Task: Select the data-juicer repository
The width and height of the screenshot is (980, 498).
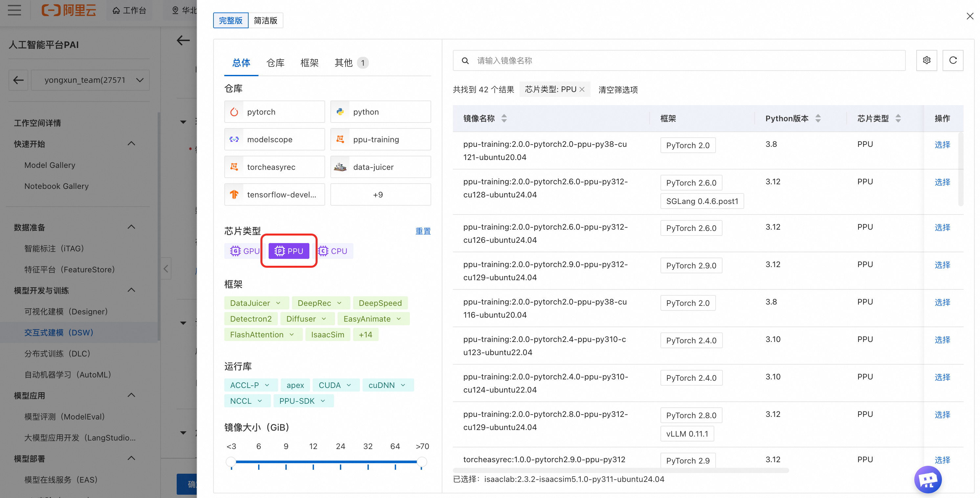Action: [x=380, y=167]
